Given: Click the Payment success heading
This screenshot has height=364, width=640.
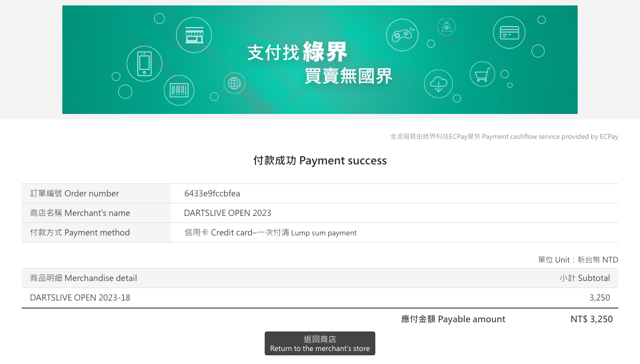Looking at the screenshot, I should pyautogui.click(x=320, y=161).
